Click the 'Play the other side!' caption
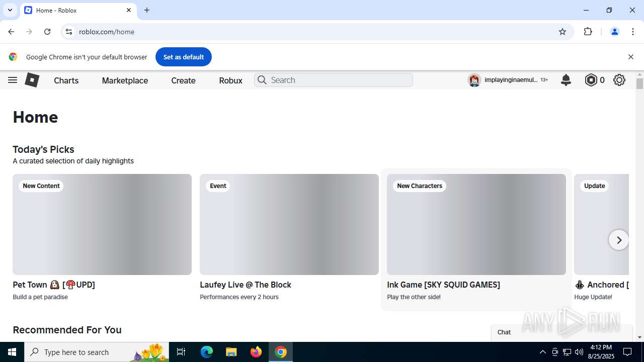Image resolution: width=644 pixels, height=362 pixels. (x=414, y=297)
